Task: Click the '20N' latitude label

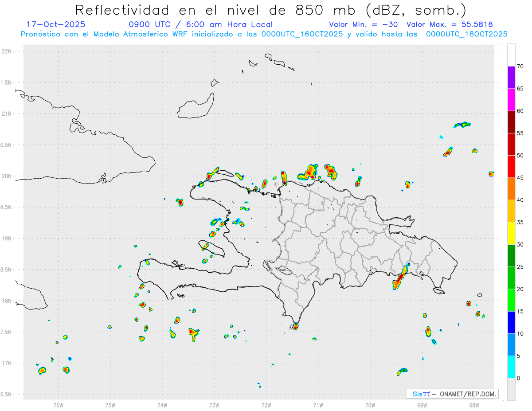Action: point(7,176)
